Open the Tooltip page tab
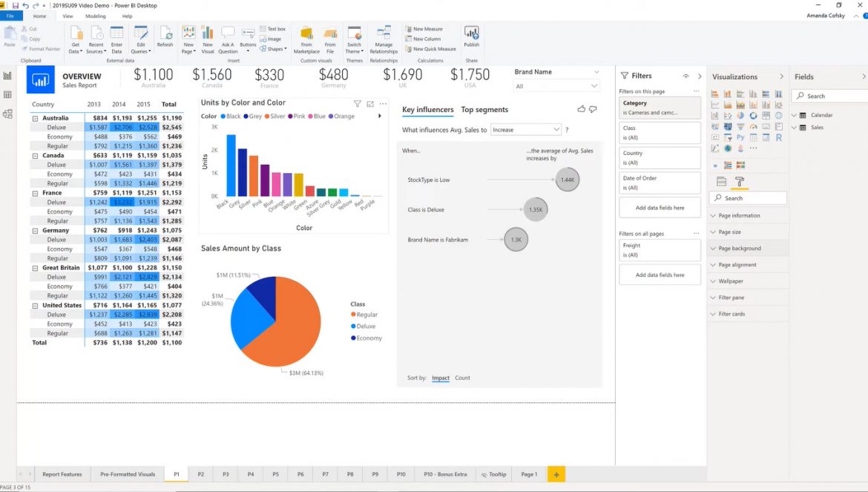The width and height of the screenshot is (868, 492). pyautogui.click(x=494, y=474)
